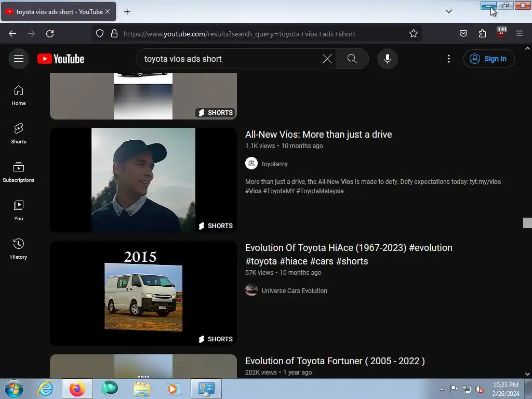Click the Action Center flag icon
Screen dimensions: 532x399
tap(454, 389)
